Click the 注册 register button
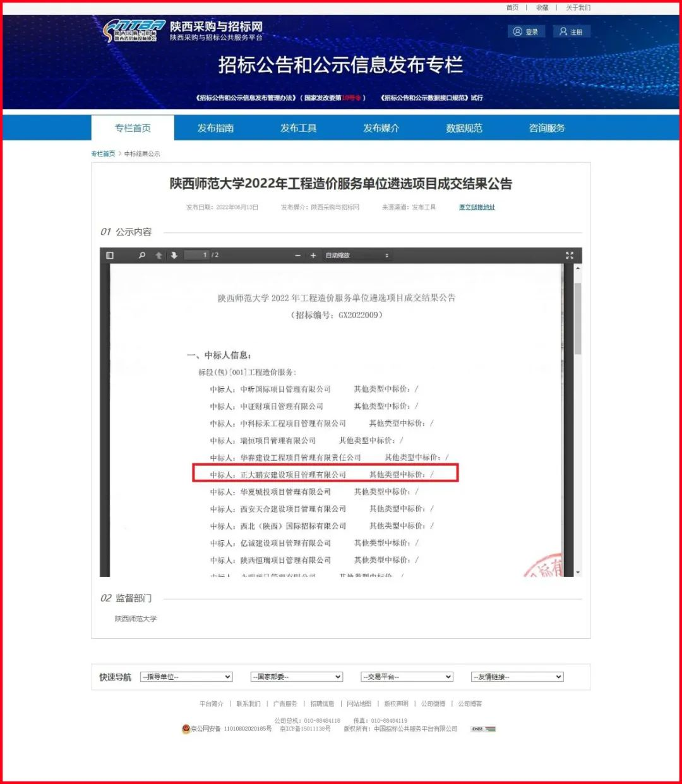The height and width of the screenshot is (784, 682). pyautogui.click(x=571, y=32)
